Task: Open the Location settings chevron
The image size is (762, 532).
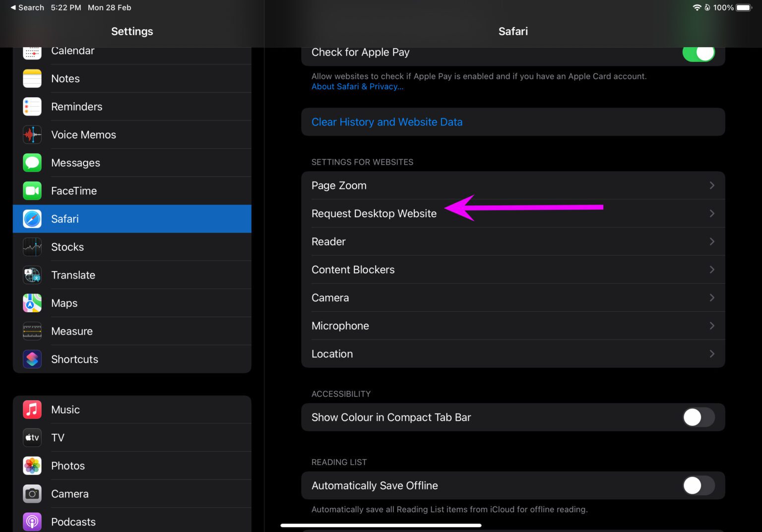Action: 712,354
